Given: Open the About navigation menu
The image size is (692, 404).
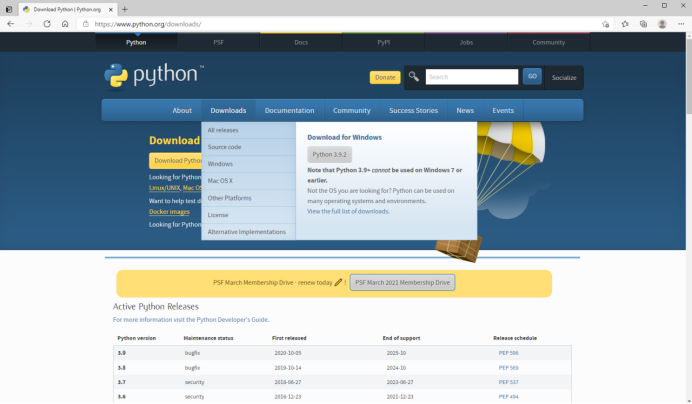Looking at the screenshot, I should (x=182, y=110).
